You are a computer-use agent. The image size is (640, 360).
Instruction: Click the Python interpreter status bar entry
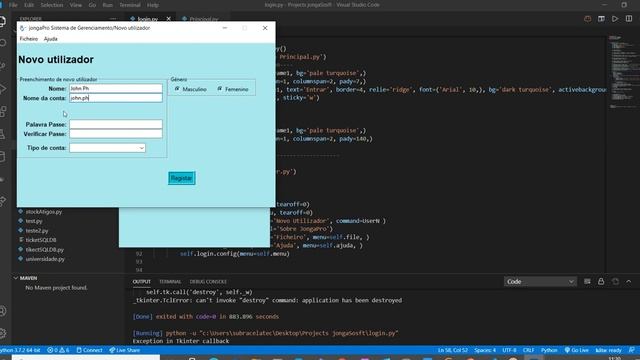coord(20,350)
